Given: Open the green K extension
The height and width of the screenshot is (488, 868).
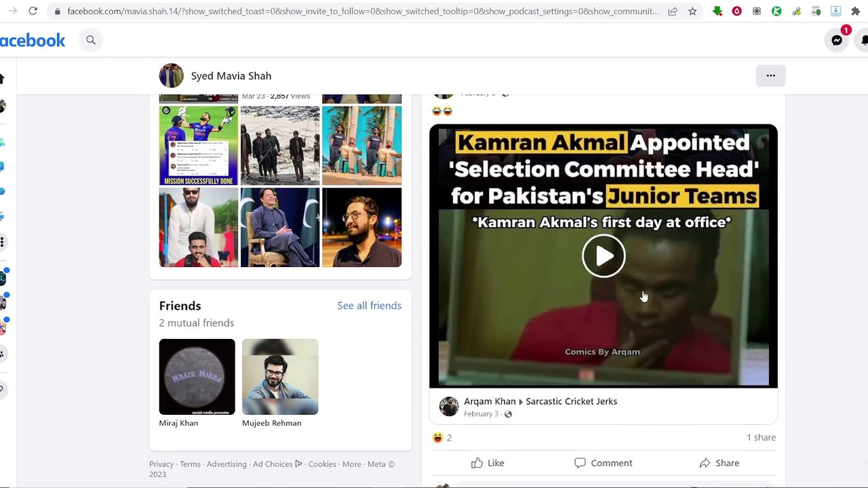Looking at the screenshot, I should point(776,12).
